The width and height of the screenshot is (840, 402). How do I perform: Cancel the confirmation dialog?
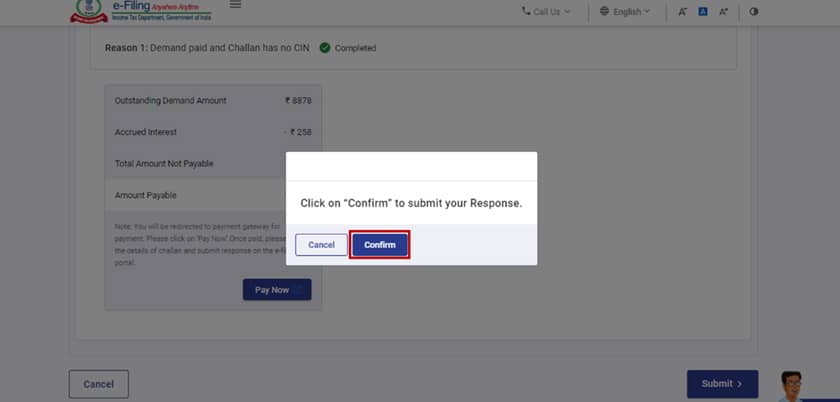pyautogui.click(x=321, y=245)
